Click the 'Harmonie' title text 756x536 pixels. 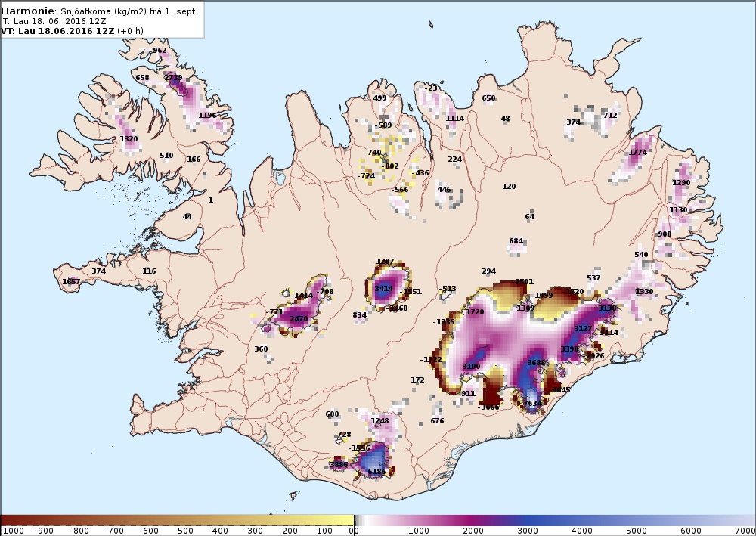pos(28,11)
